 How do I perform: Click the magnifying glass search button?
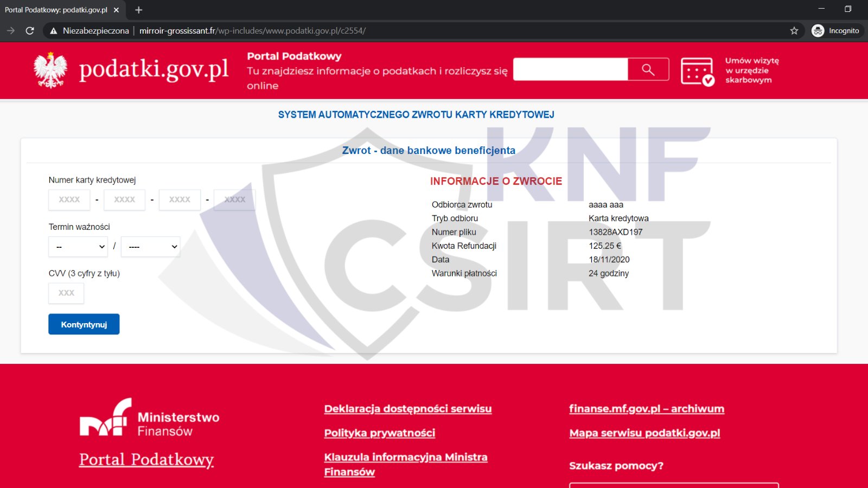coord(648,69)
